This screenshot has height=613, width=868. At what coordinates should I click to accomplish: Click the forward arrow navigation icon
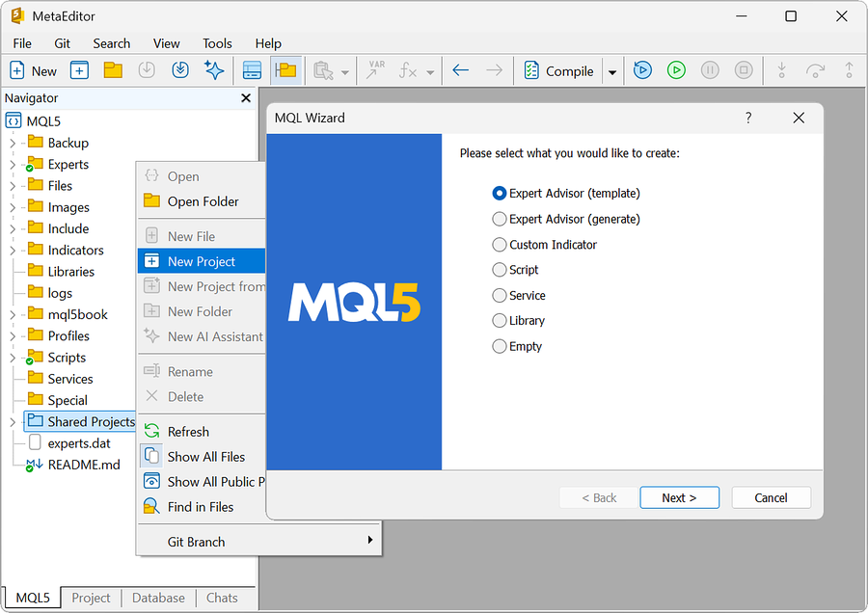[x=495, y=70]
